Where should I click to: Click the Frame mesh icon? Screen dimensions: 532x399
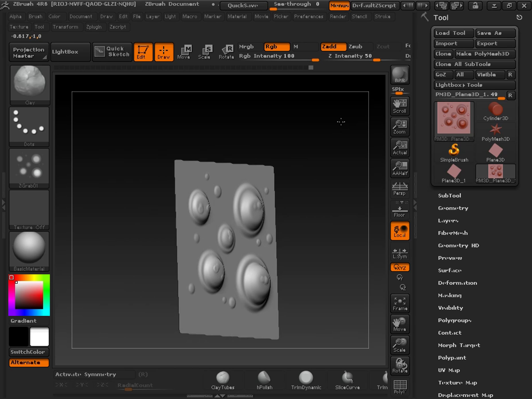click(399, 303)
